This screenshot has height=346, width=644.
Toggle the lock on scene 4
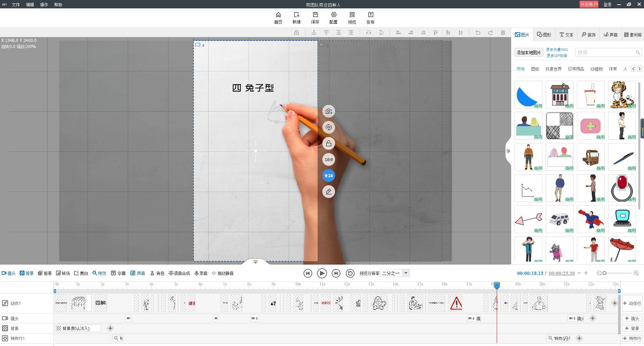[x=328, y=143]
